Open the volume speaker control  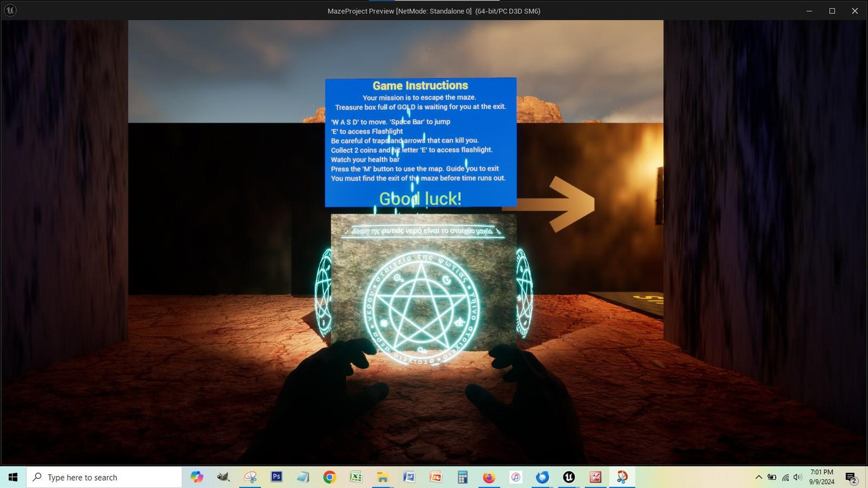797,477
